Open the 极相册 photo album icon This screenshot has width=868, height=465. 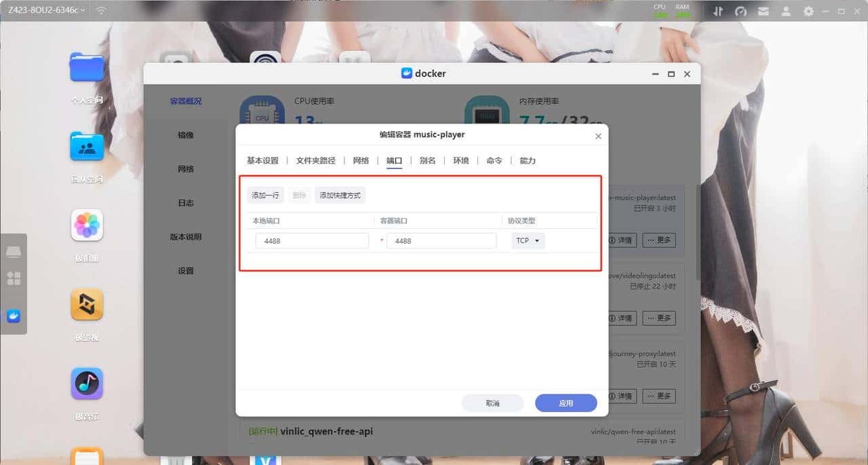click(86, 225)
